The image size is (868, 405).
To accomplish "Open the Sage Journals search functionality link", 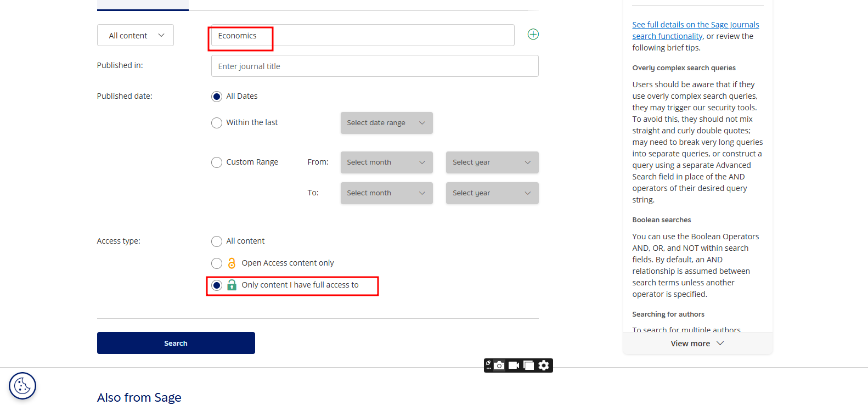I will pyautogui.click(x=695, y=30).
